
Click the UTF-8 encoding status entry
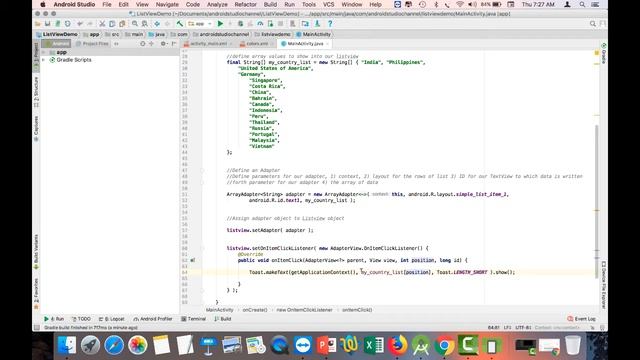click(x=523, y=327)
